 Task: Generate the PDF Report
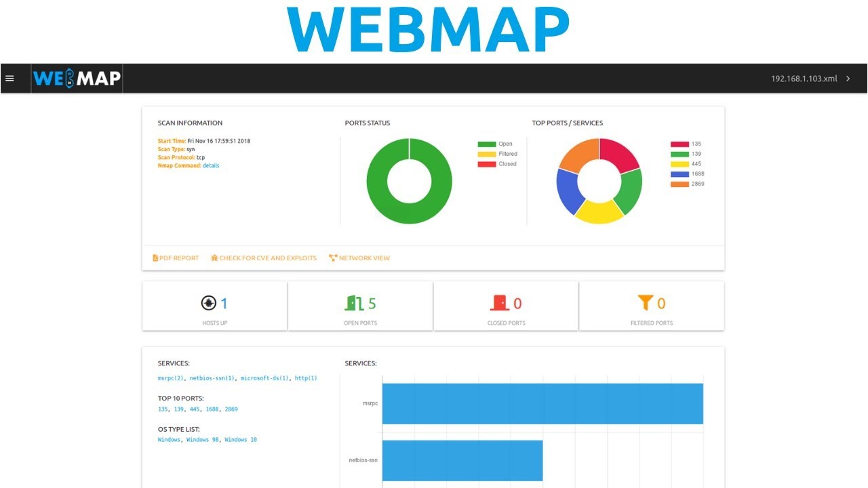point(176,258)
